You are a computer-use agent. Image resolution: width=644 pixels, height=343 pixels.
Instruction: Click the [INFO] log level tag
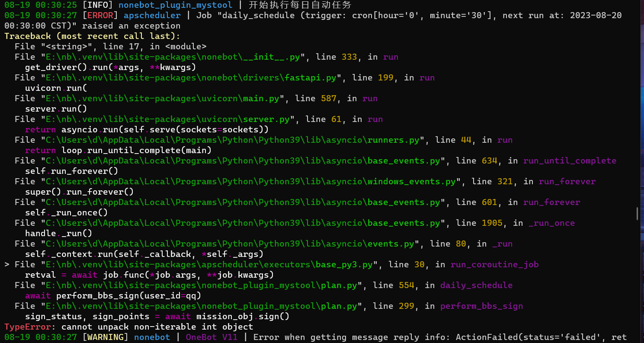click(98, 5)
